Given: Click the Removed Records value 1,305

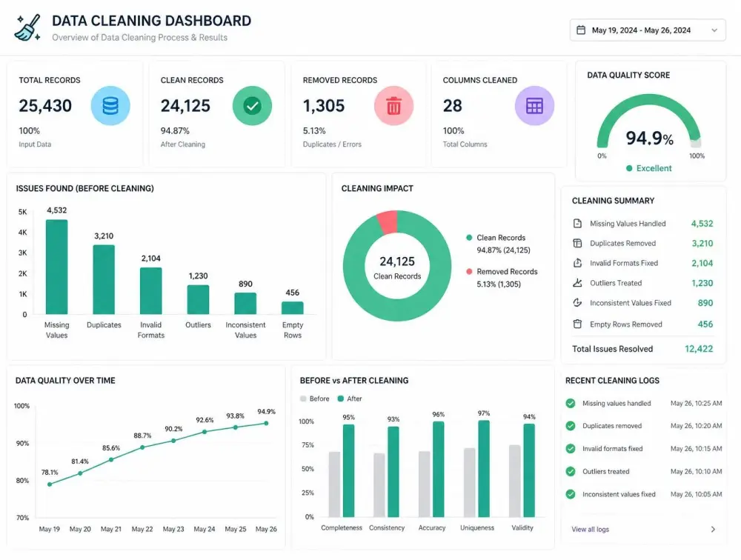Looking at the screenshot, I should 324,105.
